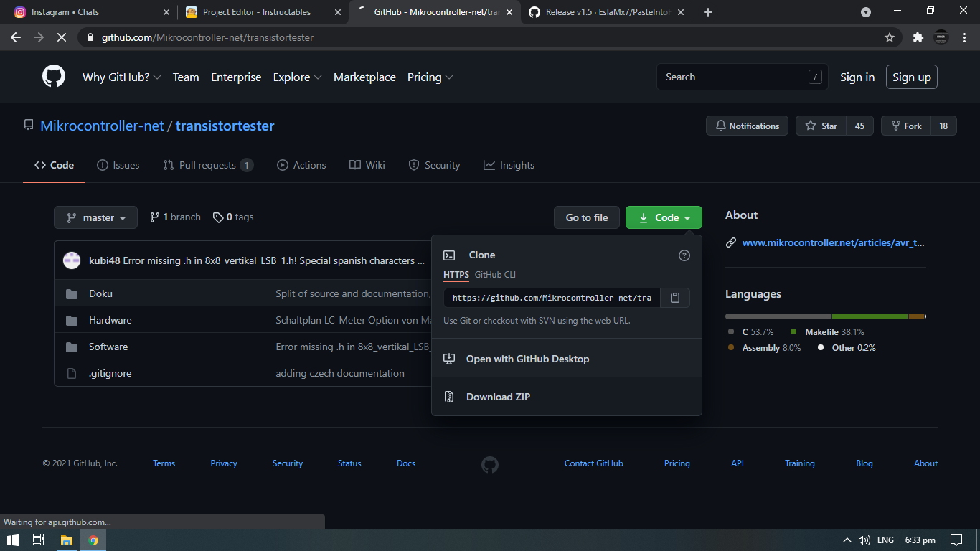980x551 pixels.
Task: Click Go to file button
Action: (x=587, y=217)
